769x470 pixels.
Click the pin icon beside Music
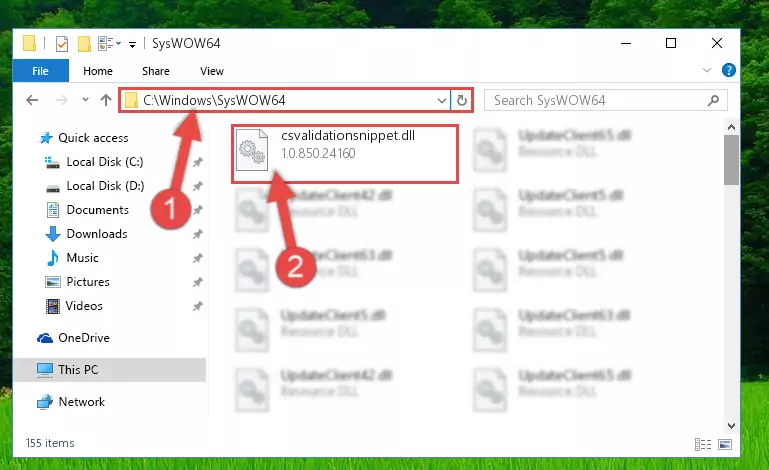coord(198,258)
